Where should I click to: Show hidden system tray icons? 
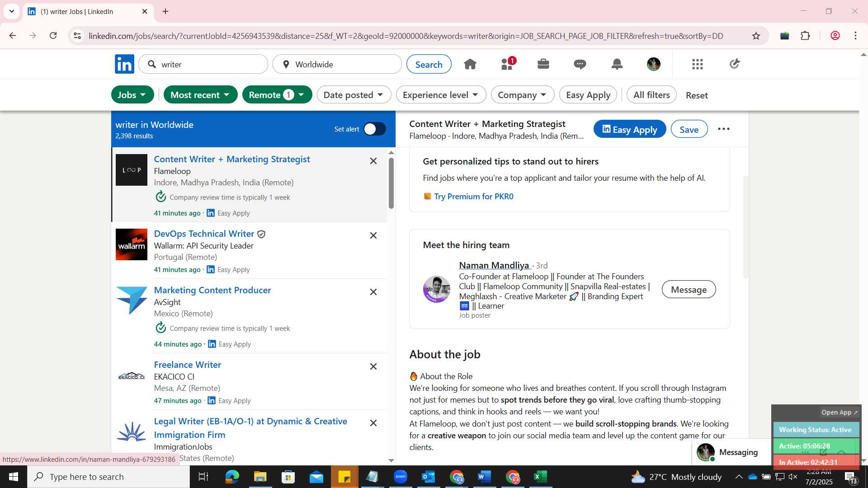pos(739,477)
